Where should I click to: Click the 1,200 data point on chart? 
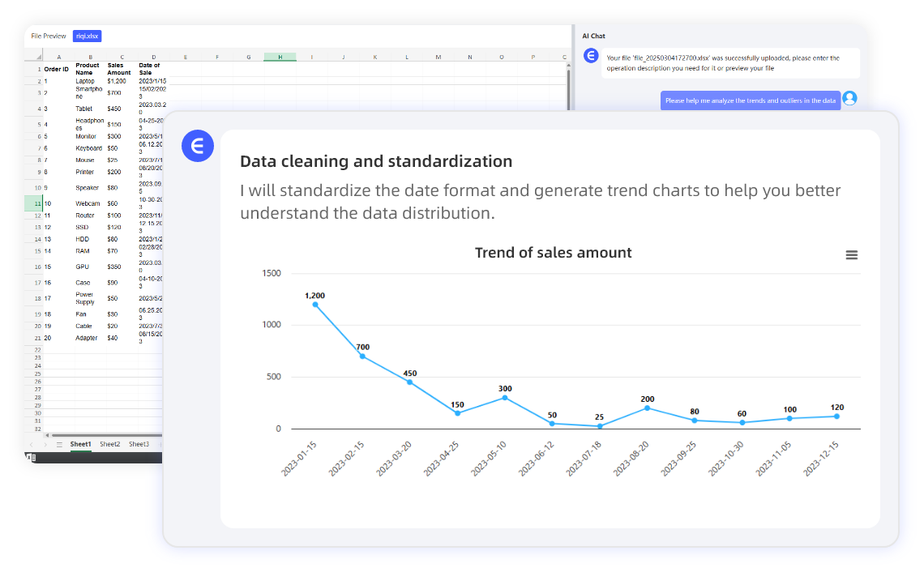click(314, 305)
